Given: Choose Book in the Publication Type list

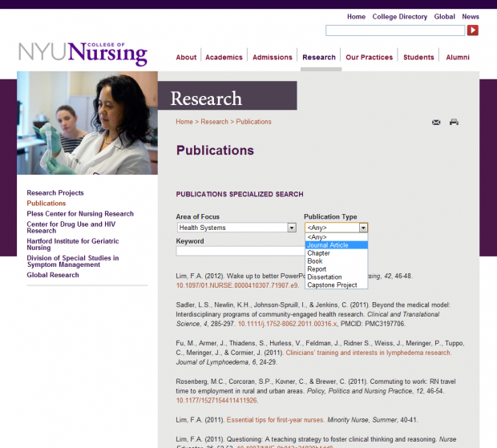Looking at the screenshot, I should (x=337, y=261).
